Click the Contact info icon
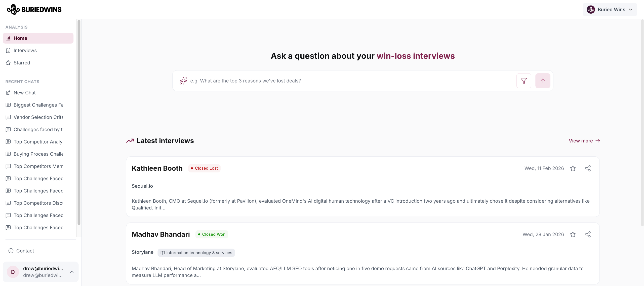Viewport: 644px width, 286px height. point(11,251)
